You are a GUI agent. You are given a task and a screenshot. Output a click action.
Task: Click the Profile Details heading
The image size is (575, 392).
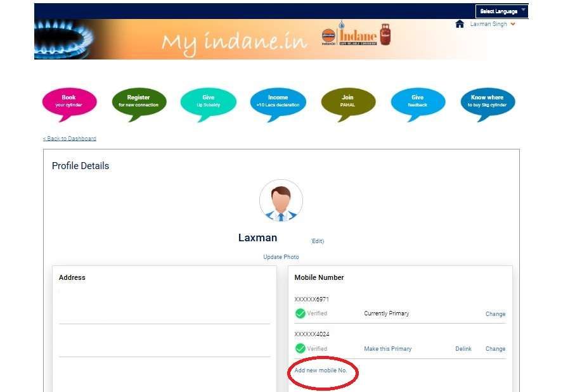pos(81,166)
